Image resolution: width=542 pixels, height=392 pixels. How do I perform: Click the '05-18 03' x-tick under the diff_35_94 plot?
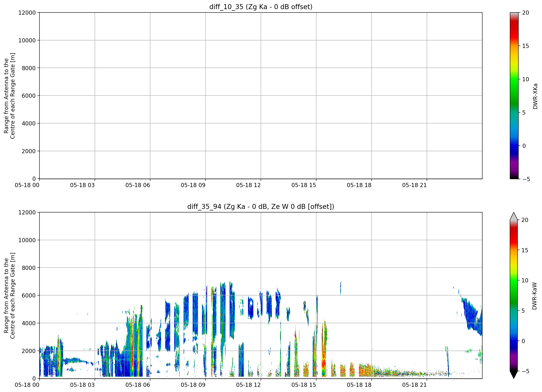[83, 385]
